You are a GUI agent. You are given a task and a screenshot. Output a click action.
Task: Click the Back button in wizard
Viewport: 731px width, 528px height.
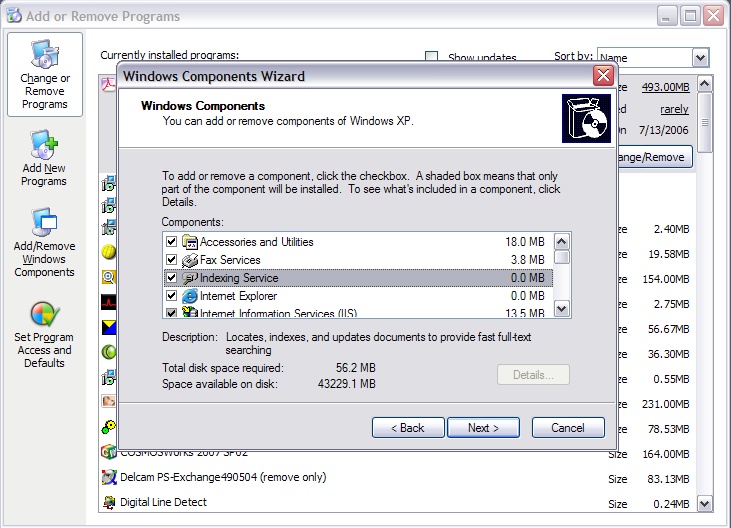(x=408, y=428)
